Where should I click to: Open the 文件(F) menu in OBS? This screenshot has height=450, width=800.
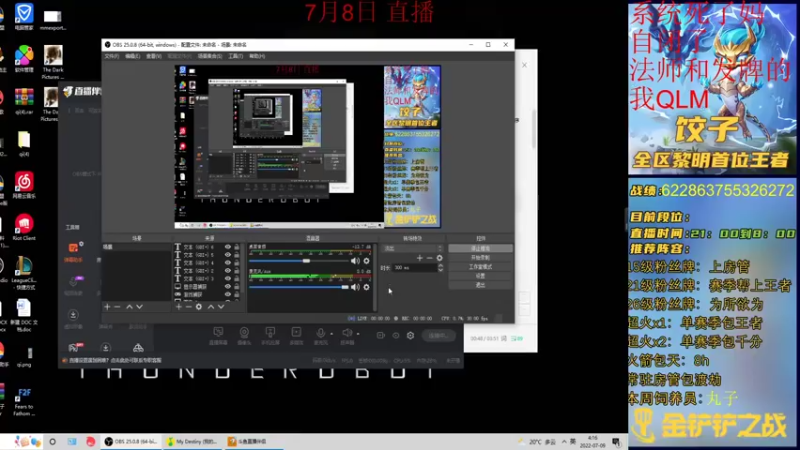pyautogui.click(x=112, y=56)
